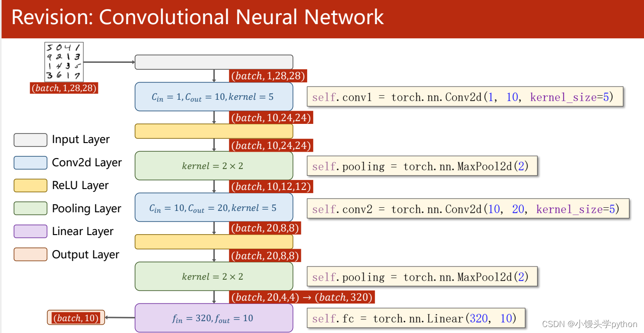This screenshot has height=333, width=644.
Task: Select the blue block 'Cin = 10, Cout = 20, kernel = 5'
Action: pos(214,207)
